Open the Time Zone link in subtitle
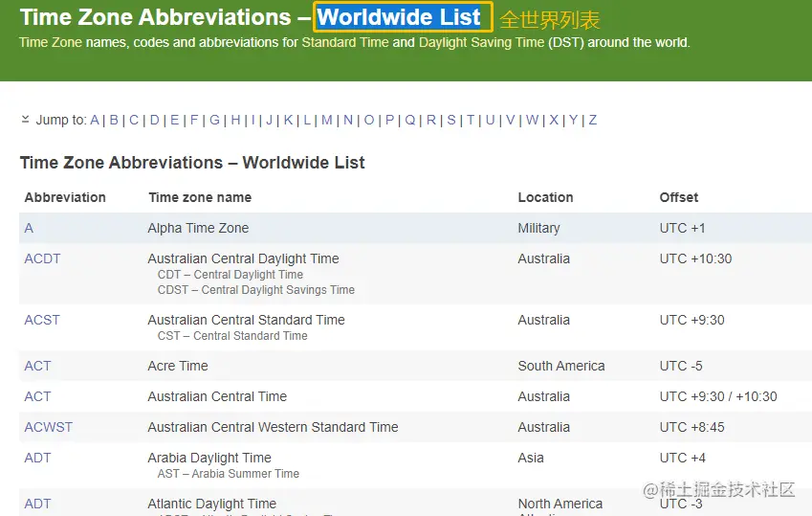The image size is (812, 516). tap(51, 42)
